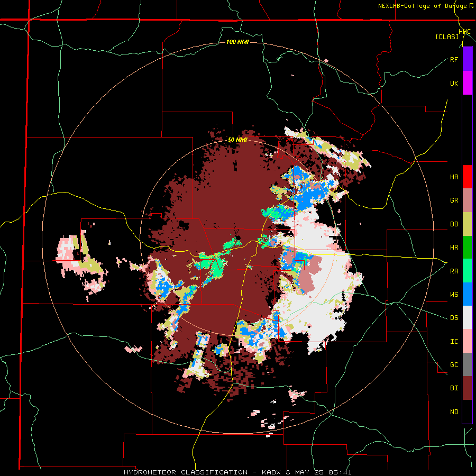Click the HA red legend swatch
476x476 pixels.
coord(467,177)
